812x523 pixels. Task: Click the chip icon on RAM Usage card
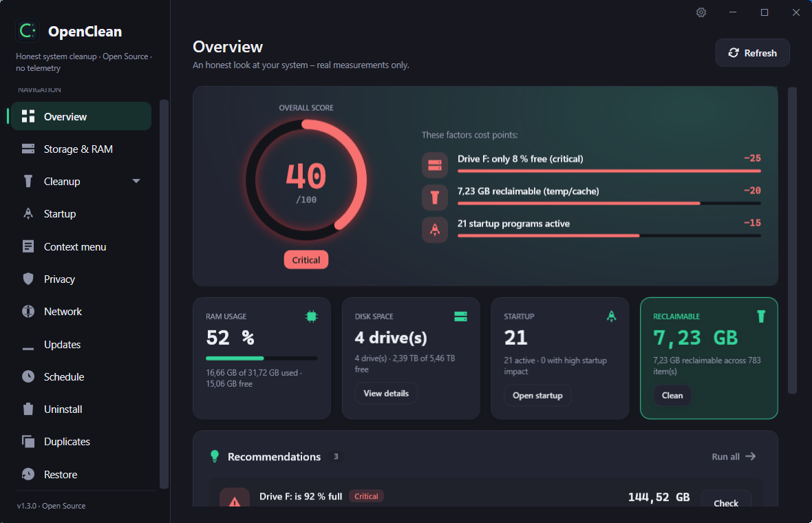(311, 317)
